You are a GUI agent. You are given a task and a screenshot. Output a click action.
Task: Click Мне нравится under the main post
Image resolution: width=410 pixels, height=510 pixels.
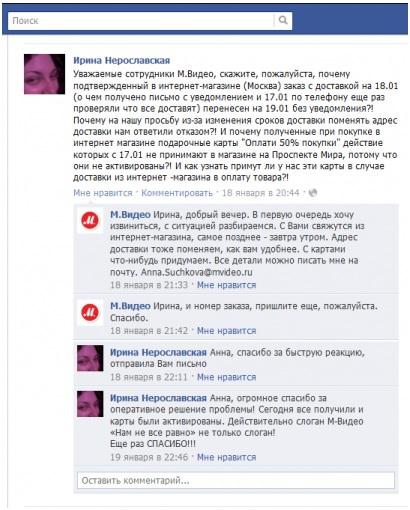[103, 193]
